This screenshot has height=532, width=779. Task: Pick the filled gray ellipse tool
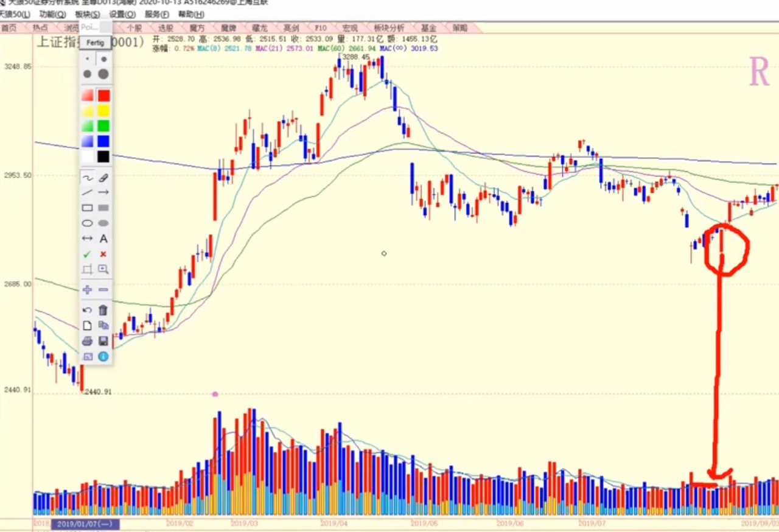(x=103, y=223)
